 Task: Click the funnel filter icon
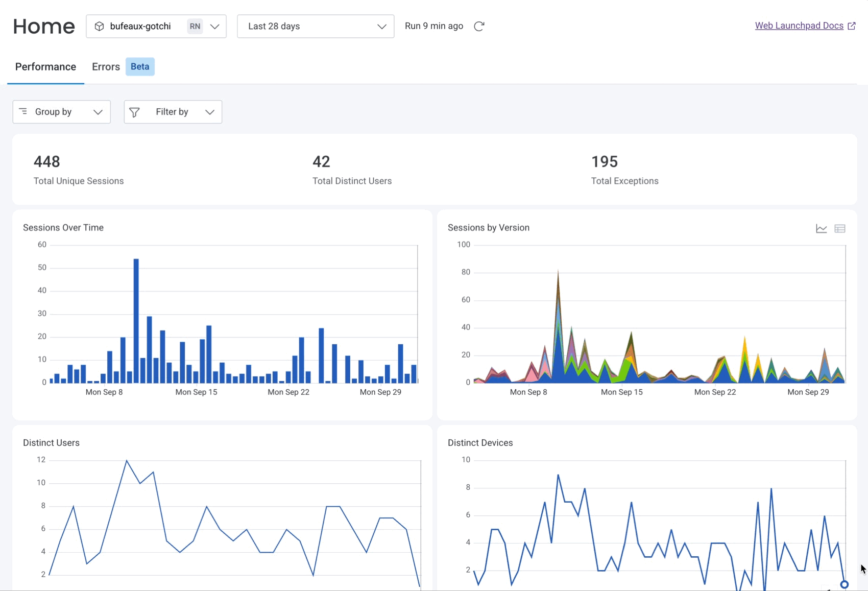tap(134, 112)
